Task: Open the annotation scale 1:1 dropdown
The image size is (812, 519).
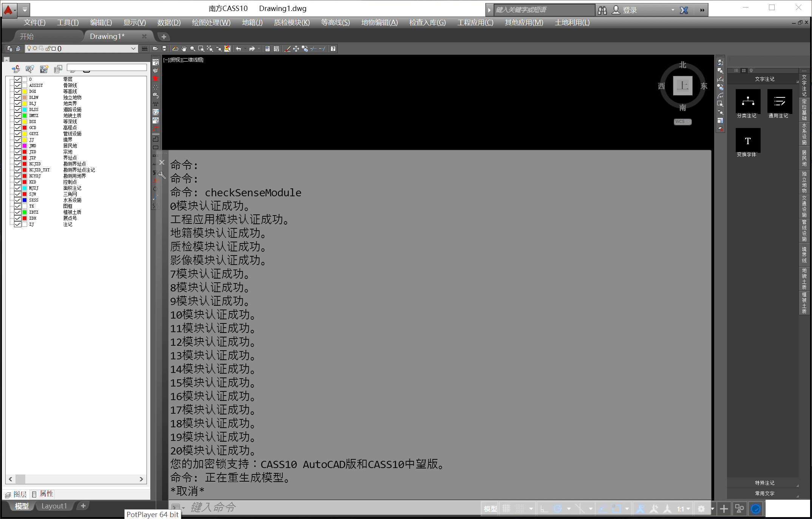Action: point(684,509)
